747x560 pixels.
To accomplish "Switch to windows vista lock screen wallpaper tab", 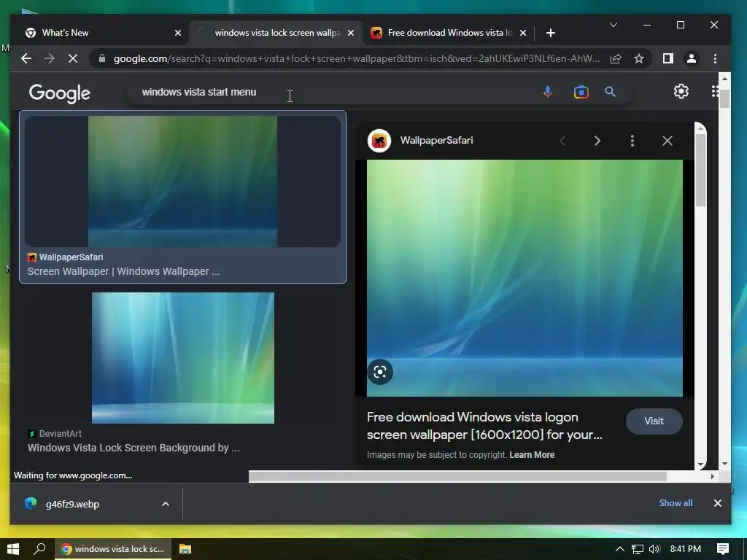I will (x=275, y=33).
